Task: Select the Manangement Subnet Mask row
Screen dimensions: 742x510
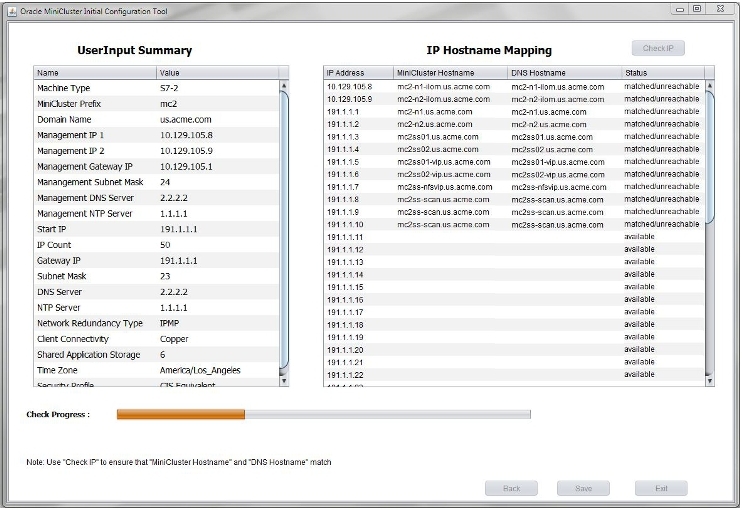Action: (157, 182)
